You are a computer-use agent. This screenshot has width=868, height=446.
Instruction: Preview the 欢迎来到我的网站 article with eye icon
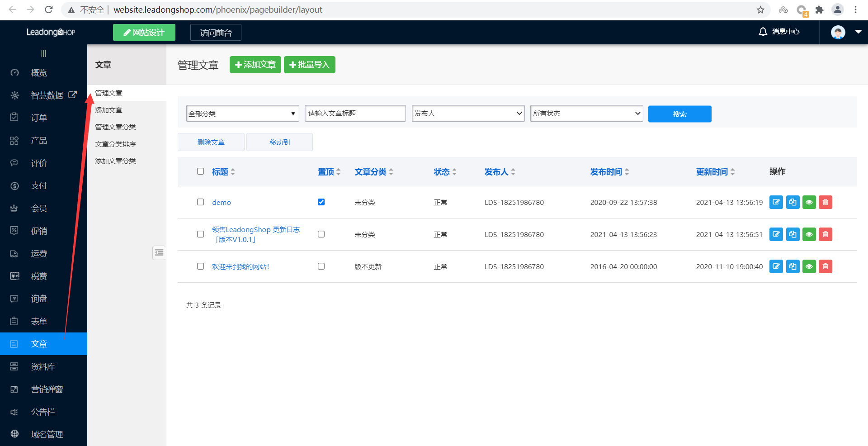[x=809, y=266]
